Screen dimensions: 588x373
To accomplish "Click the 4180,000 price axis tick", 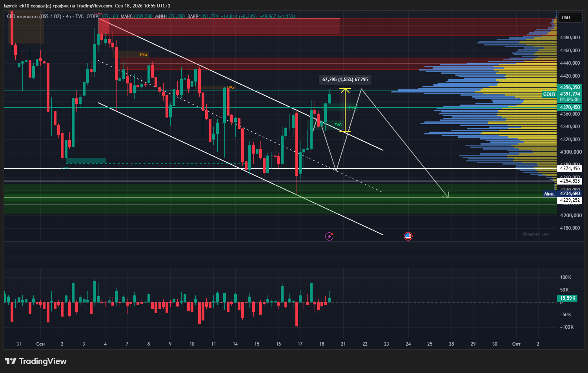I will tap(570, 228).
